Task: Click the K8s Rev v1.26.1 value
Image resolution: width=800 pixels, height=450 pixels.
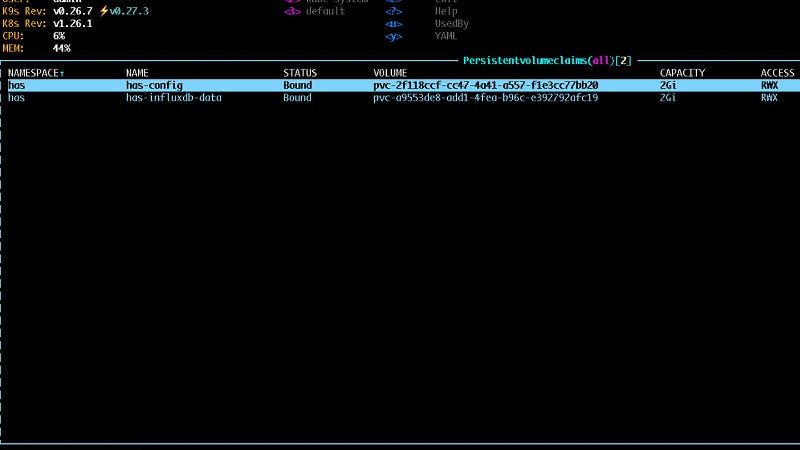Action: pyautogui.click(x=73, y=23)
